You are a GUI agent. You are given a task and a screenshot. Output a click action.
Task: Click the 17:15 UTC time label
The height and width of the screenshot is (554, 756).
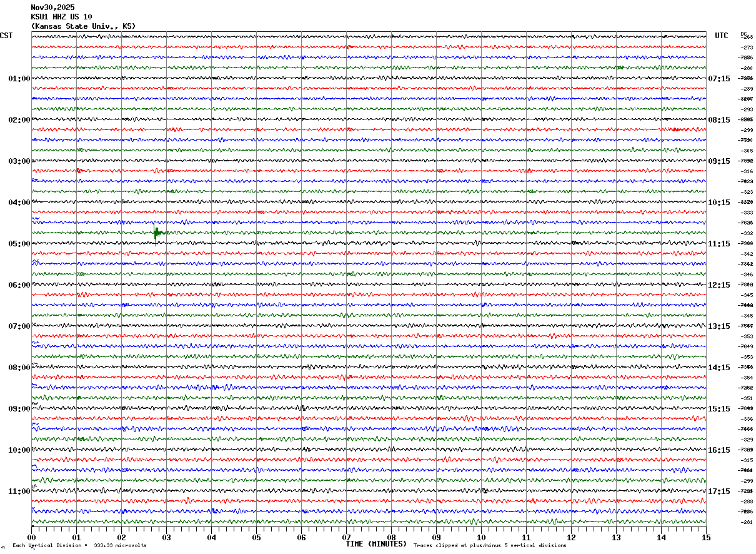pos(719,491)
